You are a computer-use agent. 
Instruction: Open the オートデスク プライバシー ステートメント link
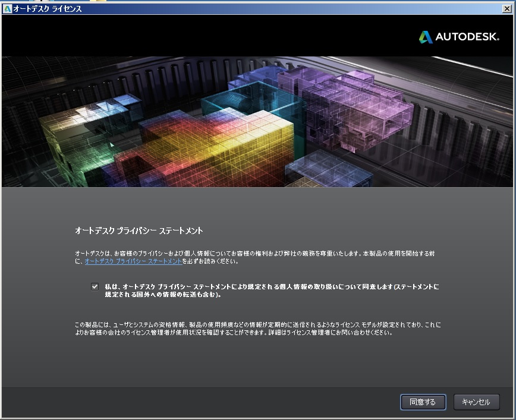coord(133,261)
